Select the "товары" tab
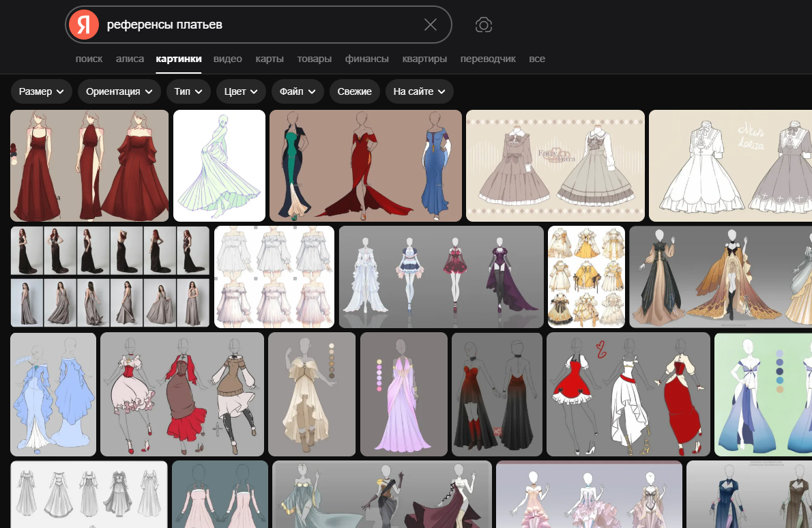The height and width of the screenshot is (528, 812). (x=315, y=59)
